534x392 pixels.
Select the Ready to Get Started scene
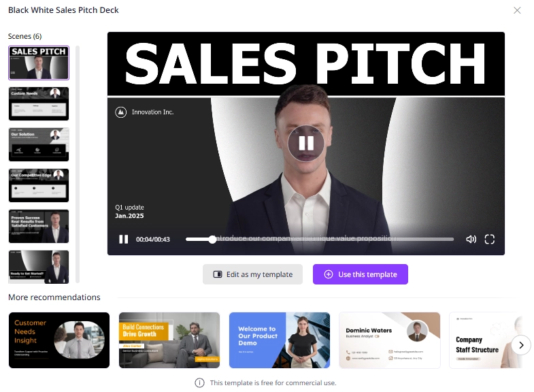point(39,267)
